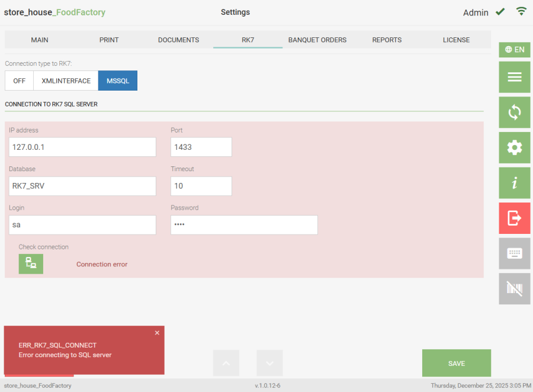This screenshot has width=533, height=392.
Task: Click the IP address input field
Action: [82, 147]
